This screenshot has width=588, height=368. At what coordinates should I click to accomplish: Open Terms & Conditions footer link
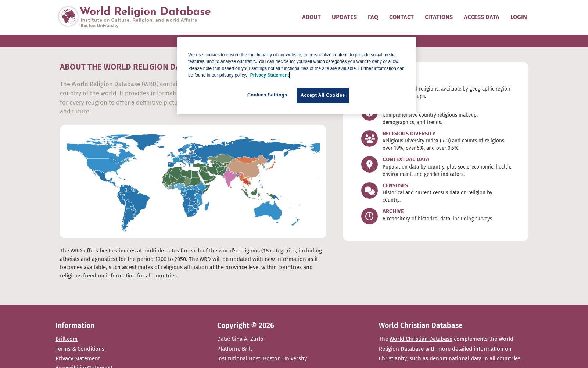pos(80,349)
